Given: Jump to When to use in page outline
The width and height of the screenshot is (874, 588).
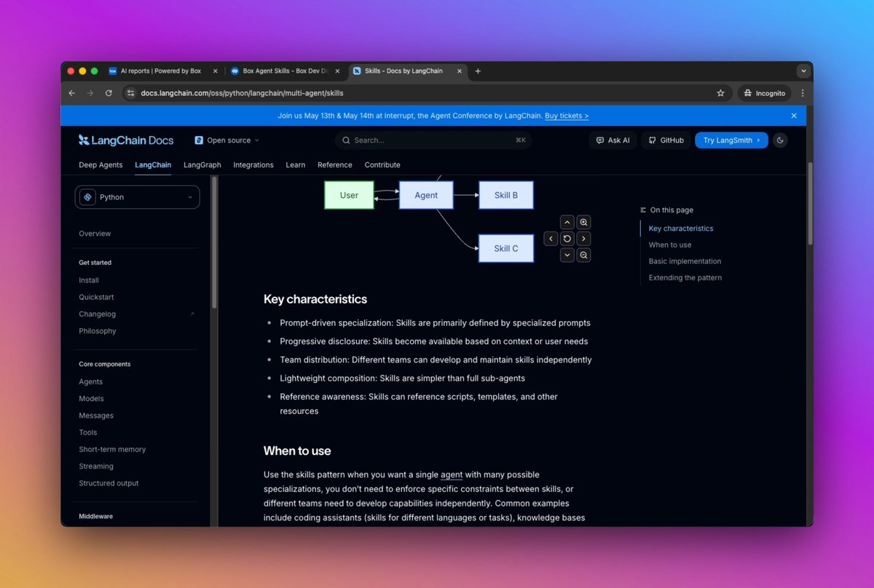Looking at the screenshot, I should (670, 245).
